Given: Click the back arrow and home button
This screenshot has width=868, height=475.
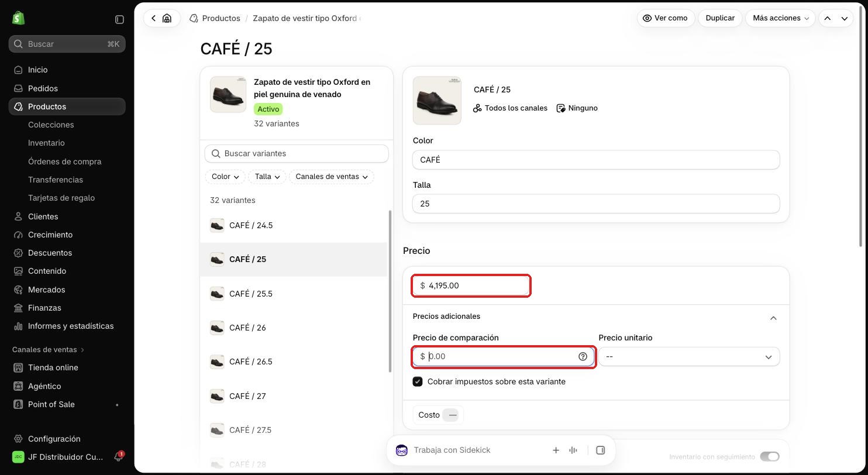Looking at the screenshot, I should [161, 18].
